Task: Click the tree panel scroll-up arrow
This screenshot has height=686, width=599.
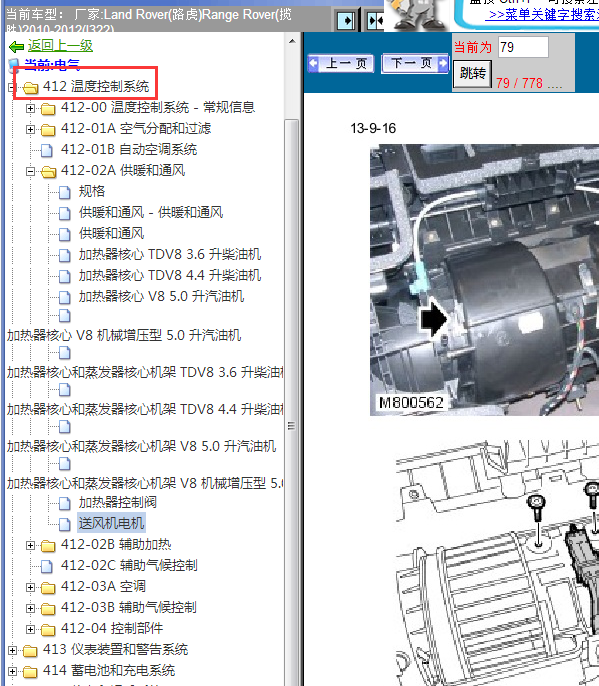Action: coord(292,42)
